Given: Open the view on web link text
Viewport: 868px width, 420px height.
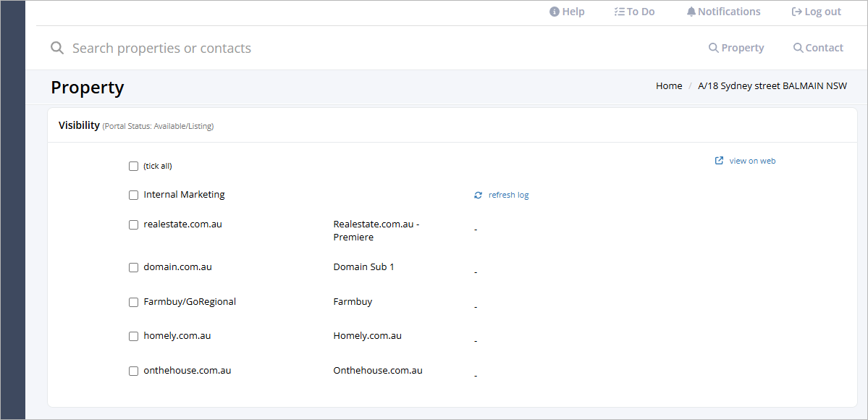Looking at the screenshot, I should (752, 161).
